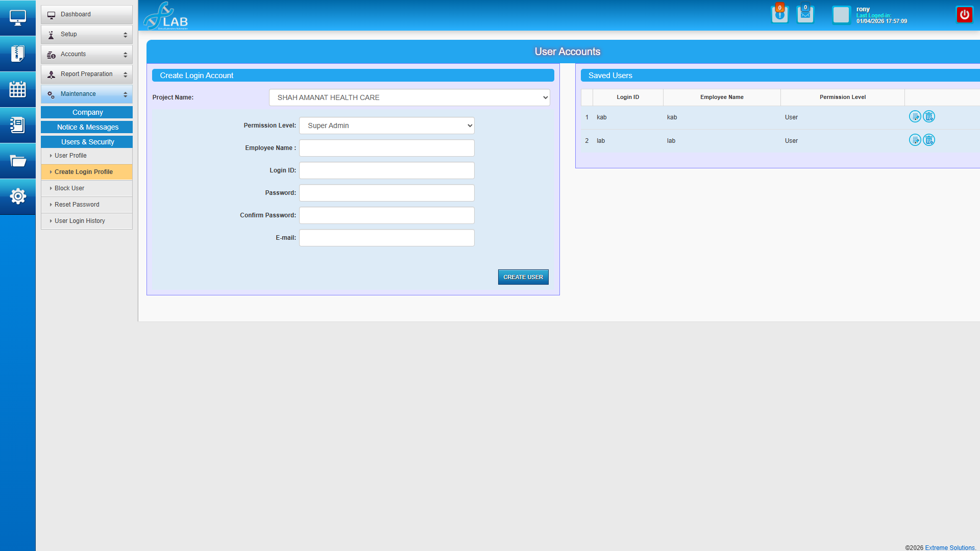Open the Project Name dropdown
This screenshot has width=980, height=551.
coord(409,97)
